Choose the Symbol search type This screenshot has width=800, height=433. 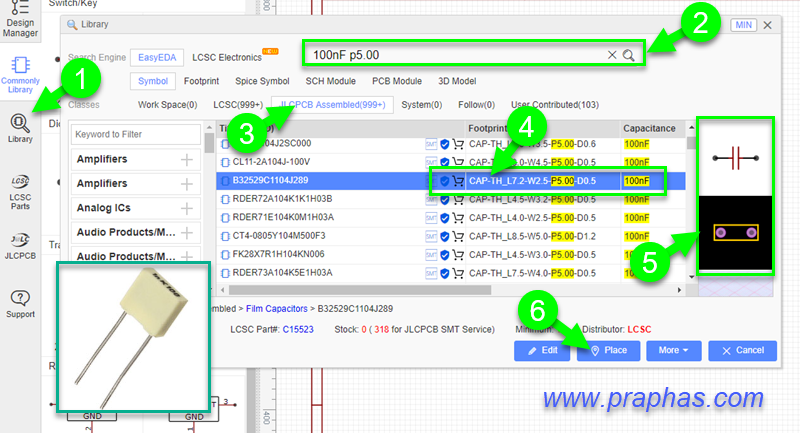[x=153, y=81]
